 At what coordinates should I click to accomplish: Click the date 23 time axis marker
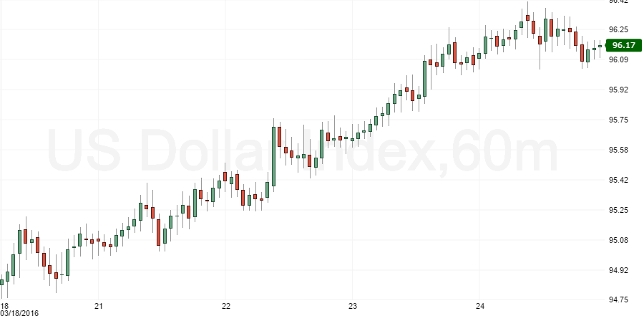(x=353, y=306)
